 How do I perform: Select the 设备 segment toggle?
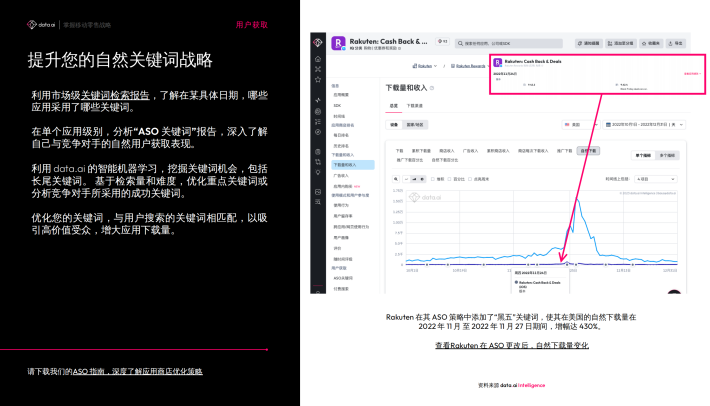394,125
